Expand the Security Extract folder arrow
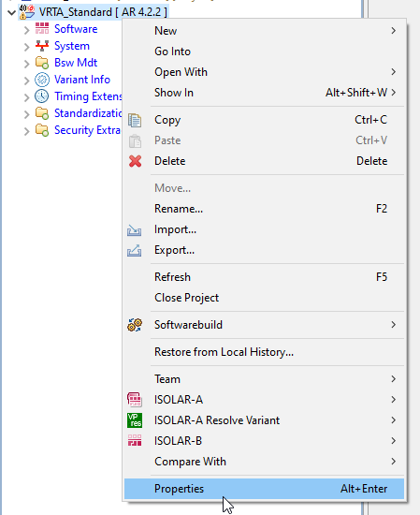Screen dimensions: 420x515 coord(26,131)
